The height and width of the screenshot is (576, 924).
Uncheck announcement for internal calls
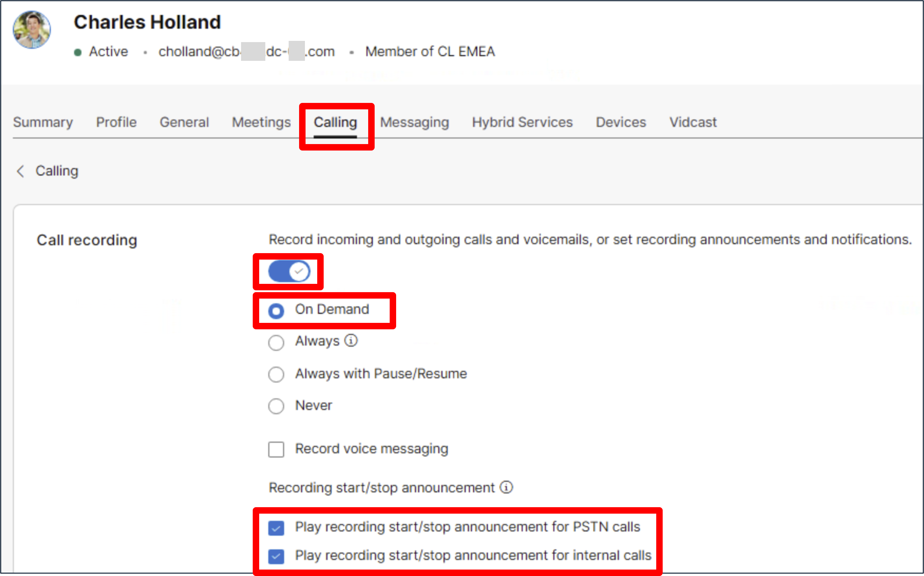[276, 556]
